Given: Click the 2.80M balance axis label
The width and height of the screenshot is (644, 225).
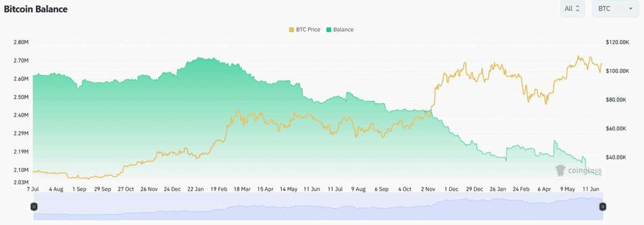Looking at the screenshot, I should [20, 42].
